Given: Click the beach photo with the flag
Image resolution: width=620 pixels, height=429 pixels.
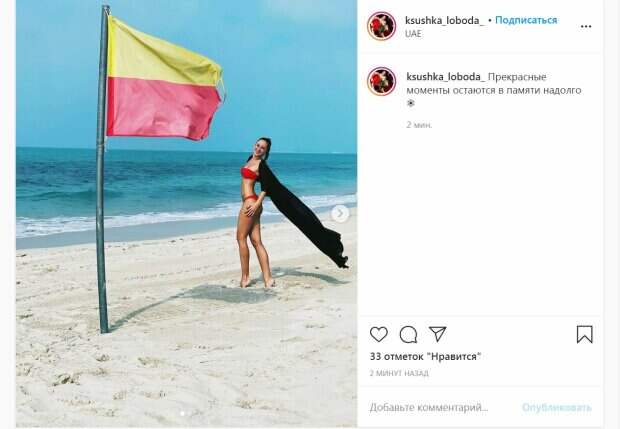Looking at the screenshot, I should coord(186,214).
